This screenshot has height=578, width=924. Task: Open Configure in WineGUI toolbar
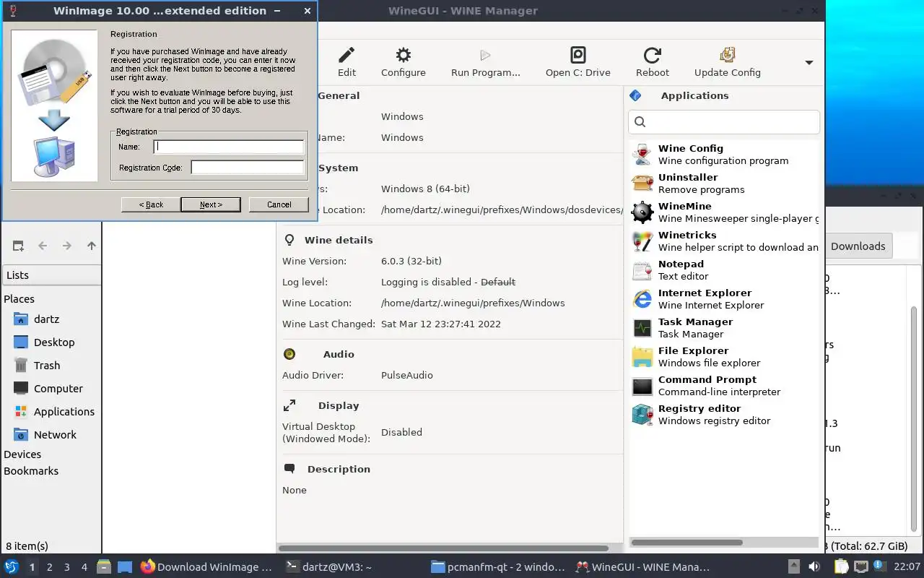[x=403, y=62]
